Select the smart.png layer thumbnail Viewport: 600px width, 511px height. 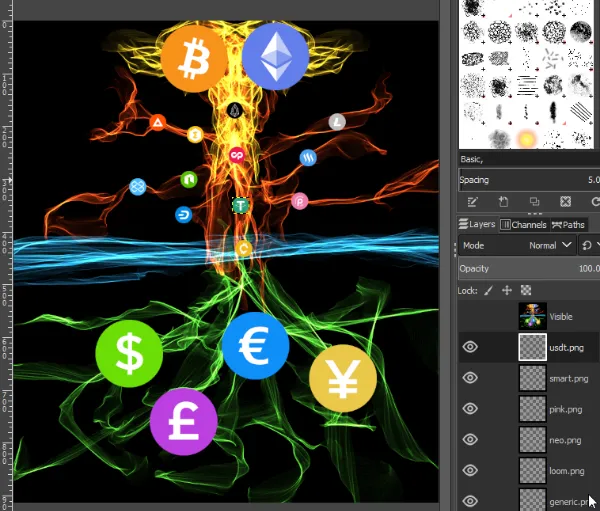pos(533,378)
